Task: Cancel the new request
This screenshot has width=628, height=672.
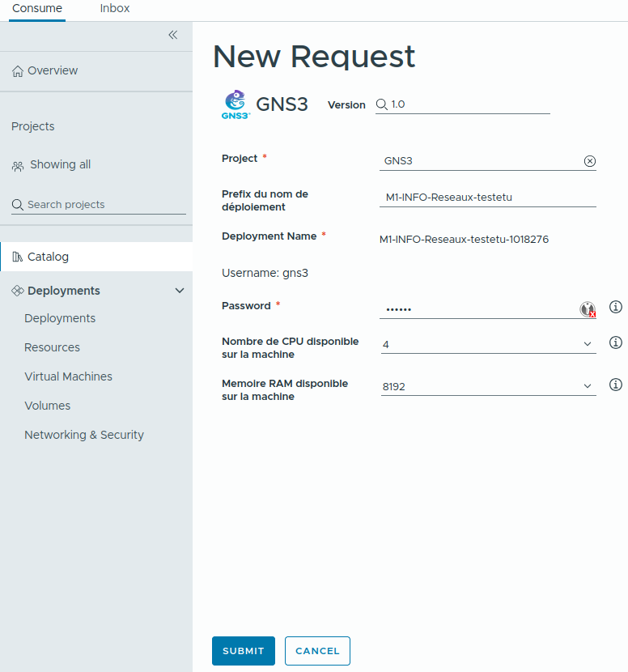Action: click(x=317, y=651)
